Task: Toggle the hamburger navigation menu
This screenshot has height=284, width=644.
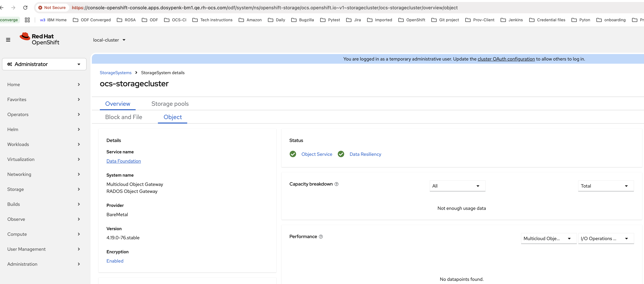Action: click(8, 40)
